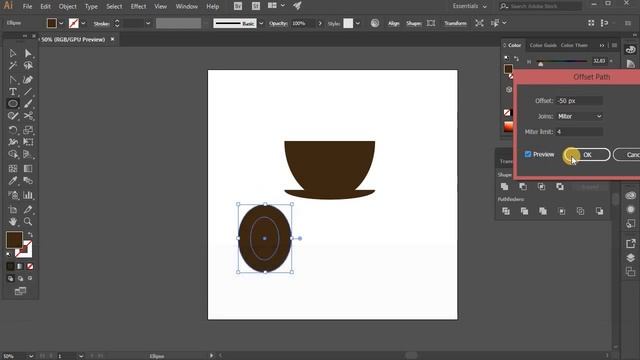Viewport: 640px width, 360px height.
Task: Switch to Gradient fill mode button
Action: coord(20,266)
